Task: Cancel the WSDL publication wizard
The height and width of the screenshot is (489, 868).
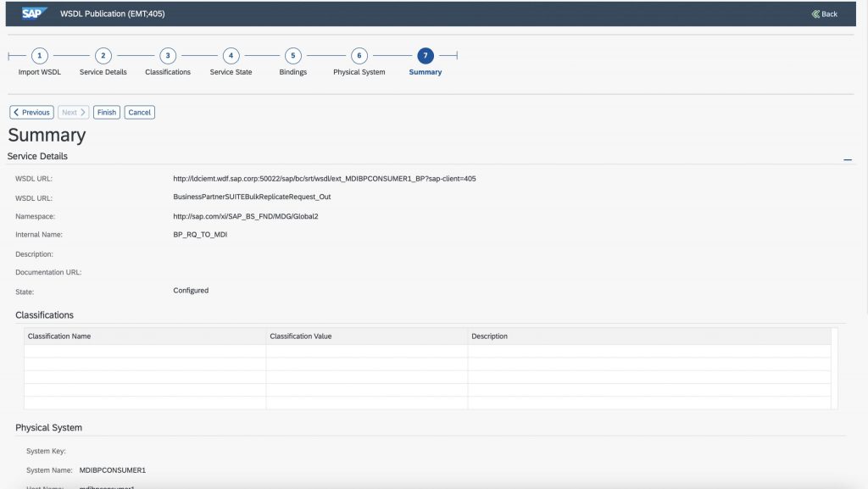Action: [x=140, y=113]
